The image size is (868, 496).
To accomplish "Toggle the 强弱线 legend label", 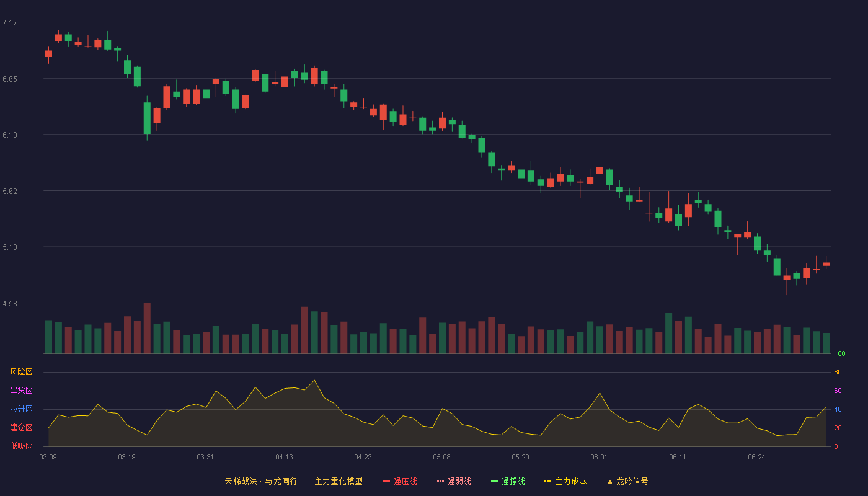I will pyautogui.click(x=459, y=481).
